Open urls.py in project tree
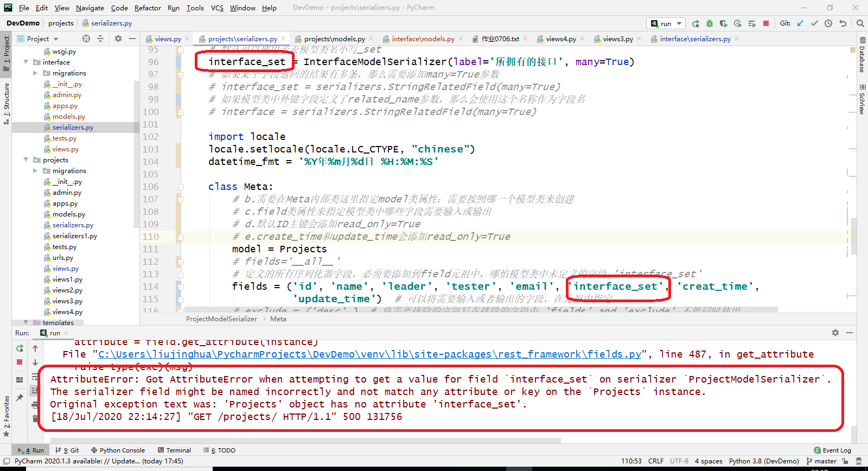Viewport: 868px width, 471px height. click(63, 258)
